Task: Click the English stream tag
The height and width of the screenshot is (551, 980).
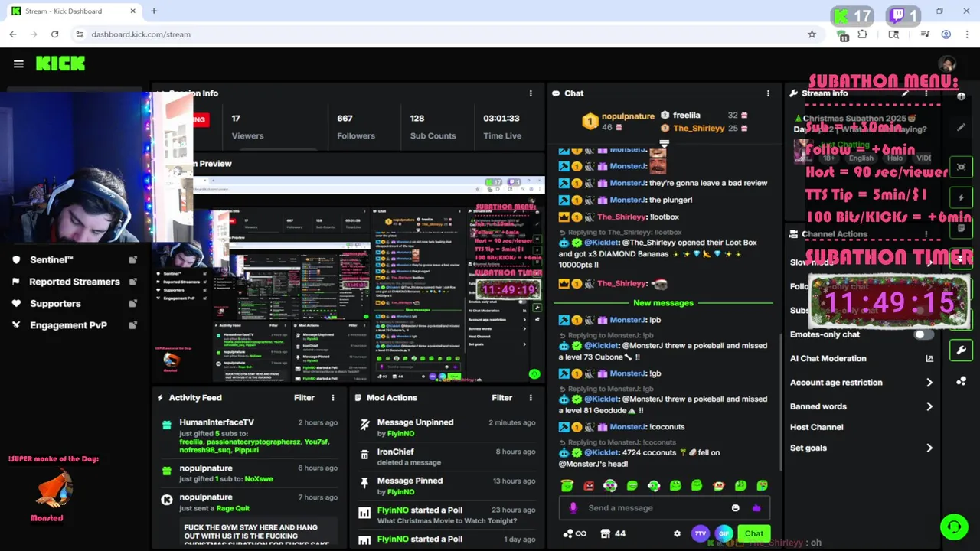Action: [x=861, y=158]
